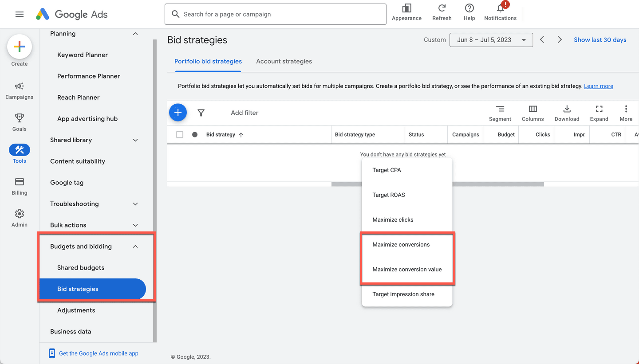Image resolution: width=639 pixels, height=364 pixels.
Task: Click the Clicks column header
Action: [543, 135]
